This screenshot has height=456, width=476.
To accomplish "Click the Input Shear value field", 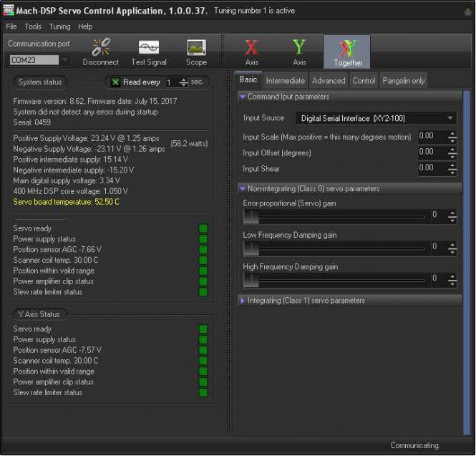I will (x=433, y=168).
